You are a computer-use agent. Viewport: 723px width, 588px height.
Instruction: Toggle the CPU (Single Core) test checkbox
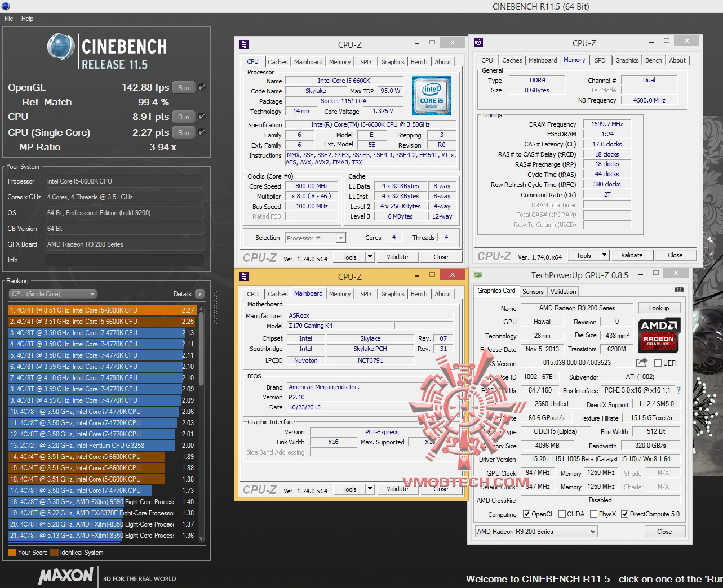[202, 132]
